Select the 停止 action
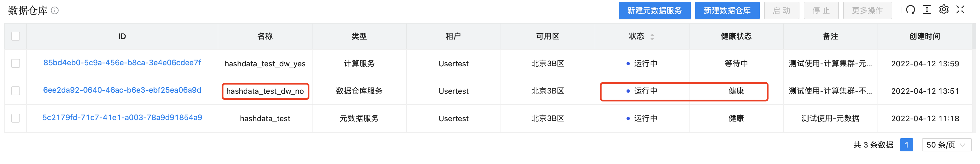The width and height of the screenshot is (980, 164). click(821, 10)
